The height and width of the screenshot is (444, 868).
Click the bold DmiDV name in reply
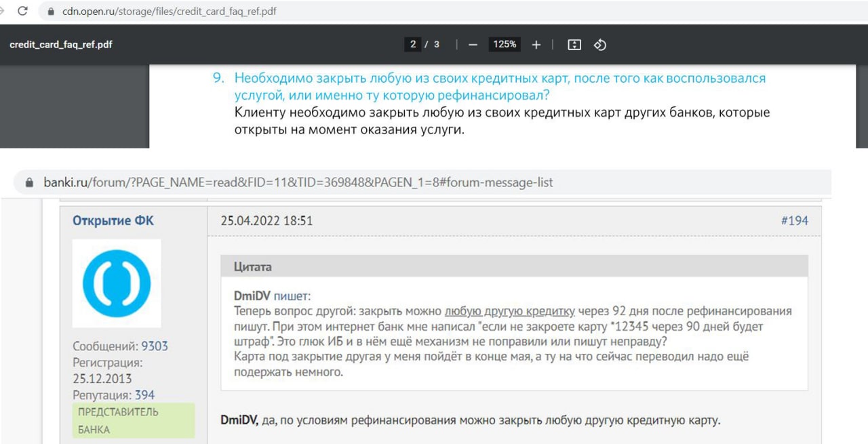point(239,420)
